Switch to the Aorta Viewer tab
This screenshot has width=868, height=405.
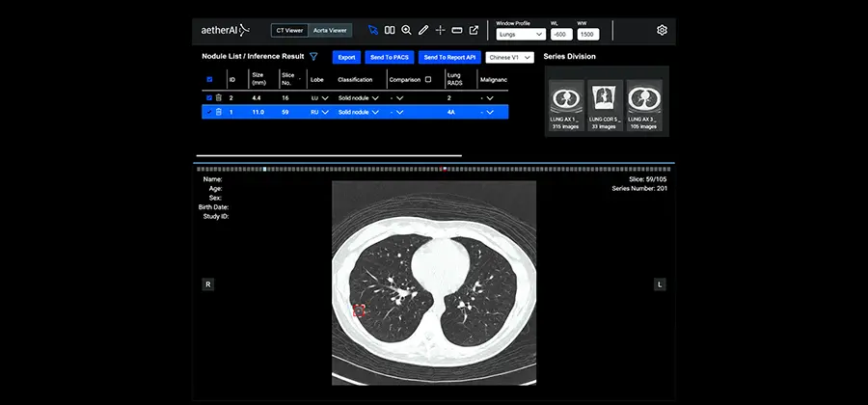pyautogui.click(x=330, y=31)
